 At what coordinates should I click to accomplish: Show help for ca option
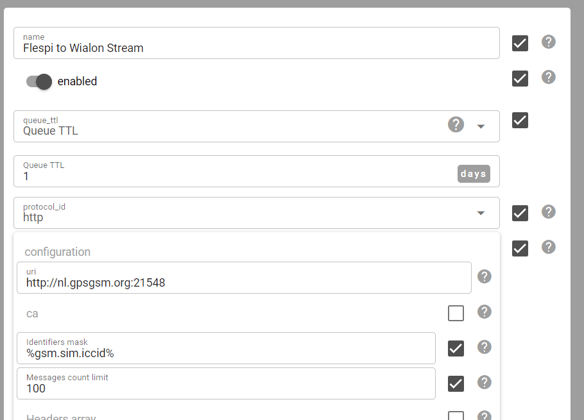pos(484,312)
